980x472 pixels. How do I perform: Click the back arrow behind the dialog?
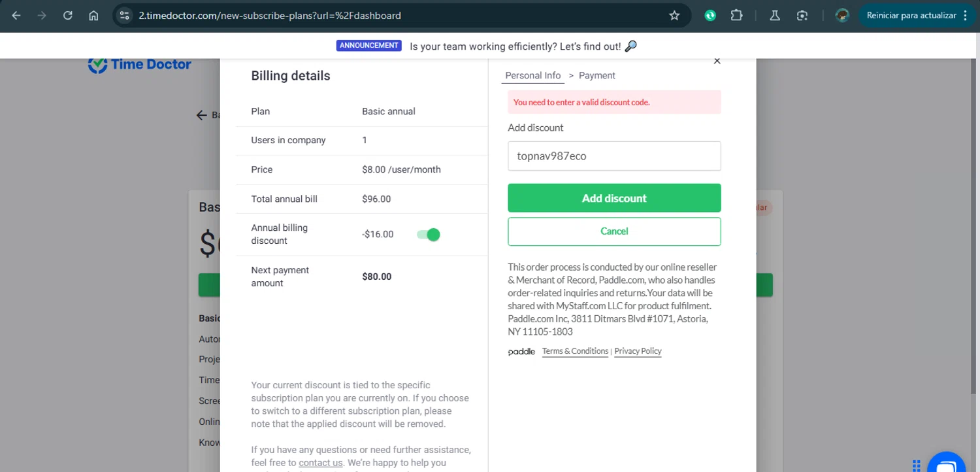coord(202,115)
